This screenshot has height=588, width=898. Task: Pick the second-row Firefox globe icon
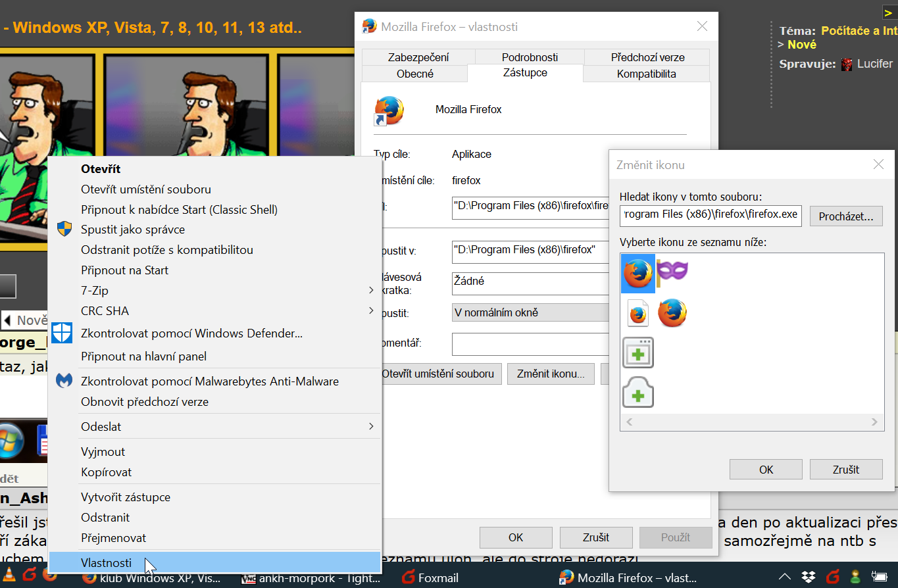click(672, 313)
